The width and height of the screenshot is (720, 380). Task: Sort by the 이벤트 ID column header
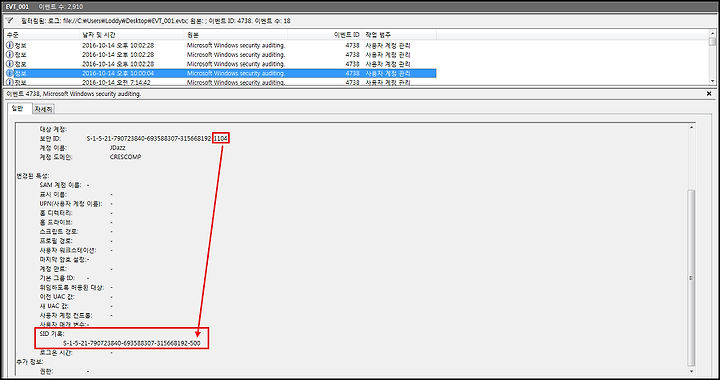click(347, 35)
